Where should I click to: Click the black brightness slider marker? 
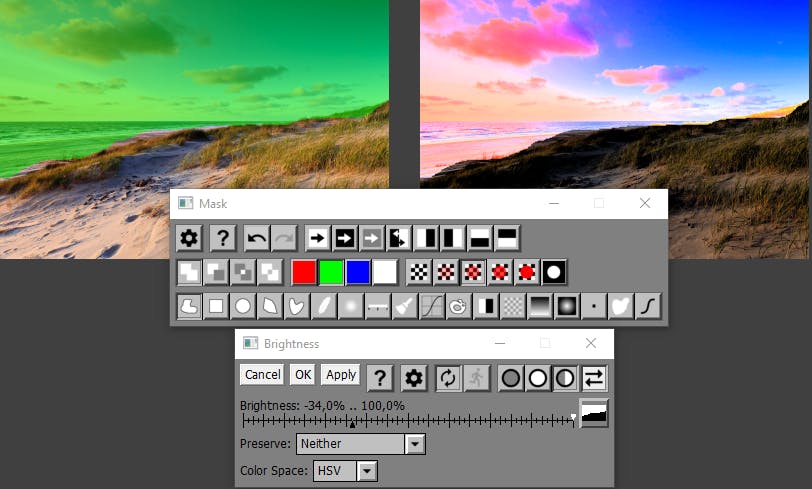click(x=352, y=424)
